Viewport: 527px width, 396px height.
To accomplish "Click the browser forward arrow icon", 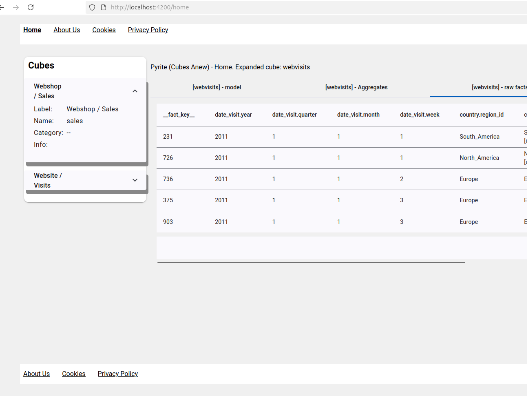I will [x=16, y=7].
